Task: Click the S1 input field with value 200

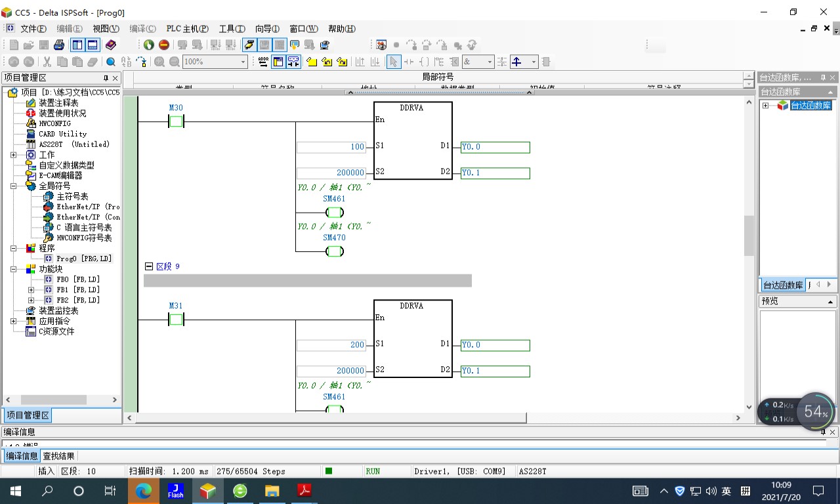Action: (331, 345)
